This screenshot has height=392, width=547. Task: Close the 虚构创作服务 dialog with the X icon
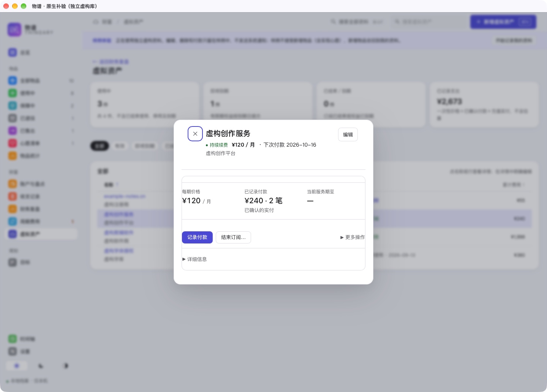[195, 134]
